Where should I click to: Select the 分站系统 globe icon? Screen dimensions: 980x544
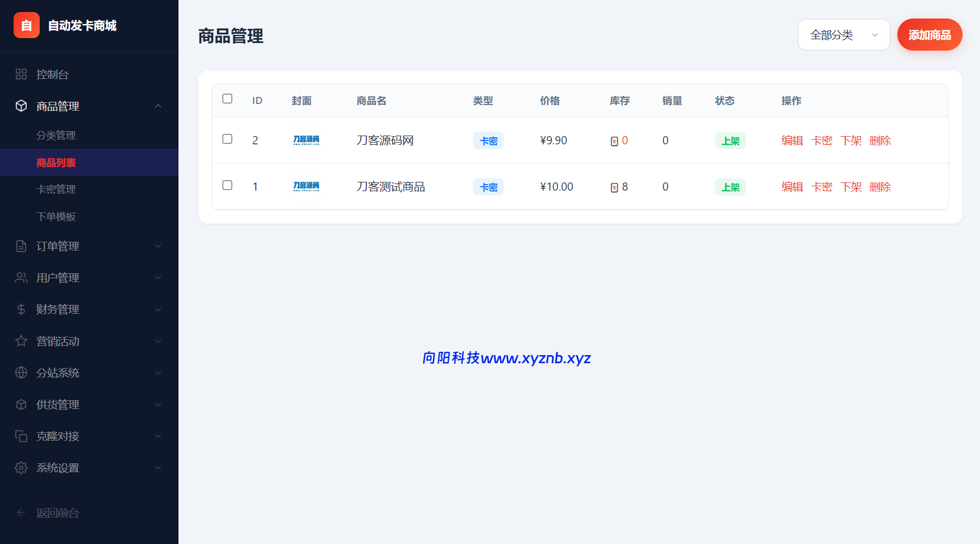click(x=21, y=372)
